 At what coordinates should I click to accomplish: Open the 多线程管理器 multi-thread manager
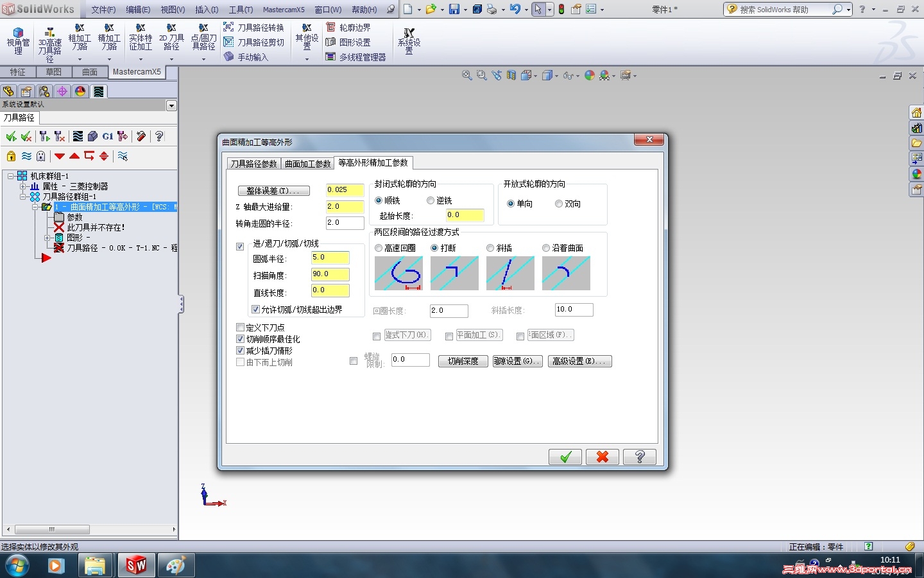(356, 57)
